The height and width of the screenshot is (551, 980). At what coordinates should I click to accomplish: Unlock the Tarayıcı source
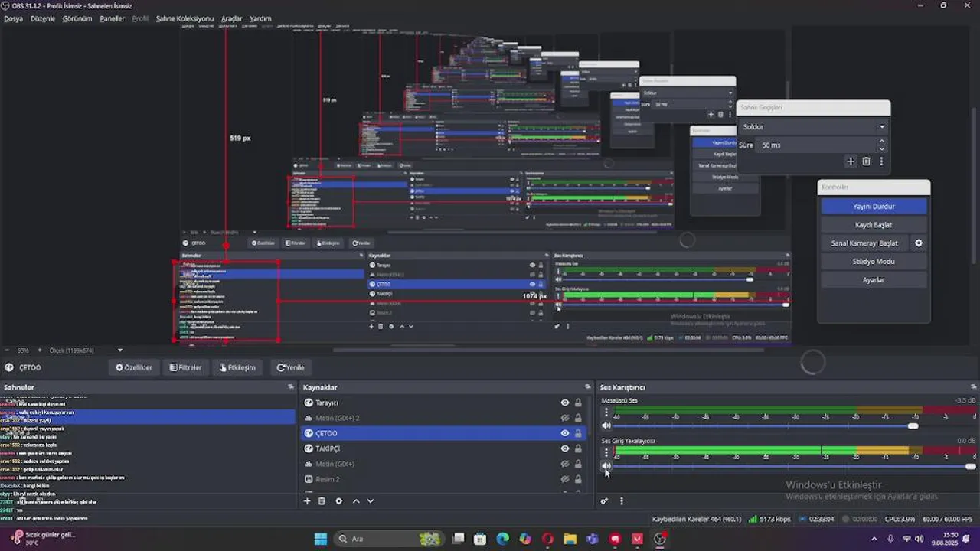[x=578, y=403]
